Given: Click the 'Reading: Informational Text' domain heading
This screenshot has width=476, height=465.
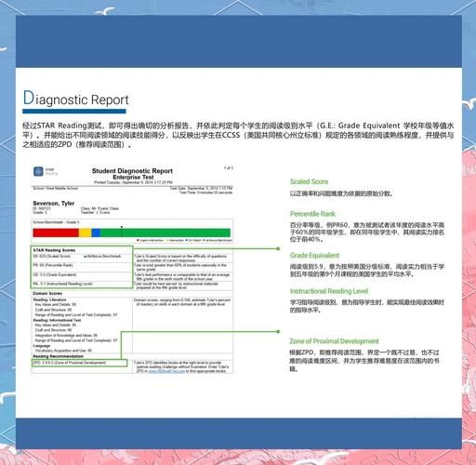Looking at the screenshot, I should 57,320.
